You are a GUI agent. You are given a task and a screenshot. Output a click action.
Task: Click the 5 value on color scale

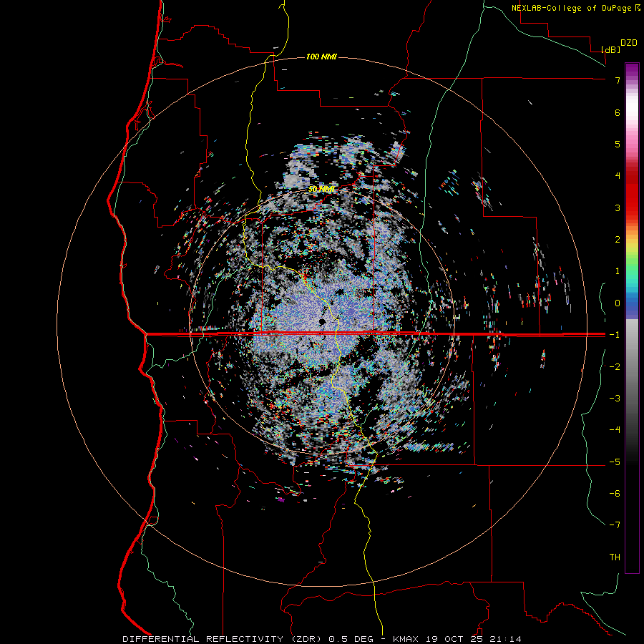point(618,144)
